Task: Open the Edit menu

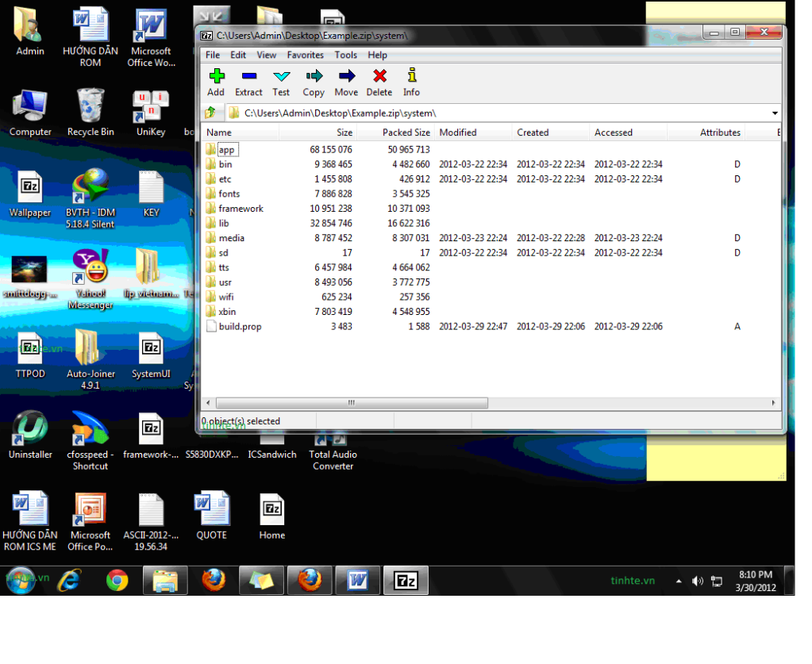Action: coord(237,55)
